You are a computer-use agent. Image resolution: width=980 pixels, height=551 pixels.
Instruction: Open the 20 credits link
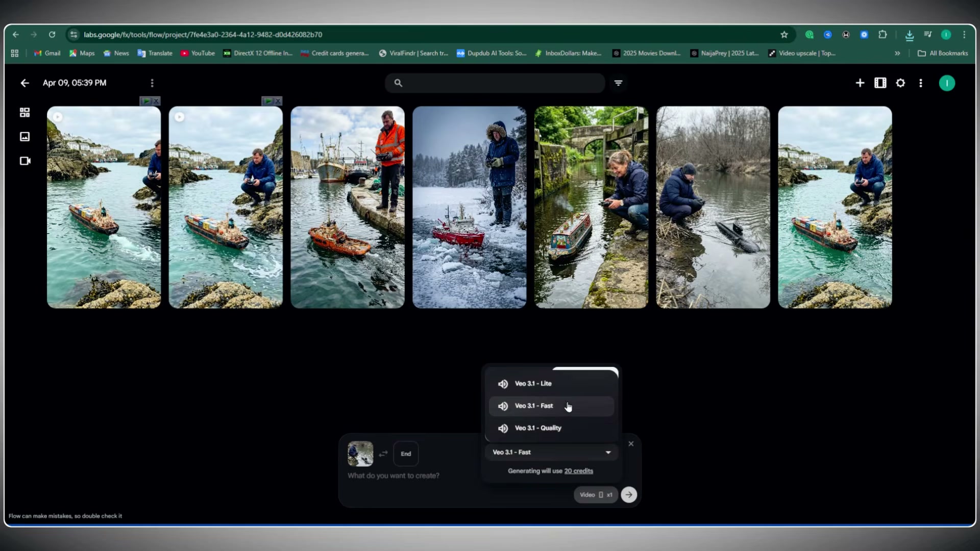pos(578,471)
